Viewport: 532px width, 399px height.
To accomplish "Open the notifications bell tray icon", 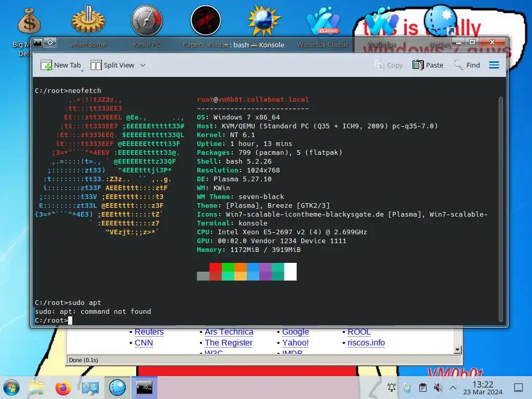I will 392,388.
